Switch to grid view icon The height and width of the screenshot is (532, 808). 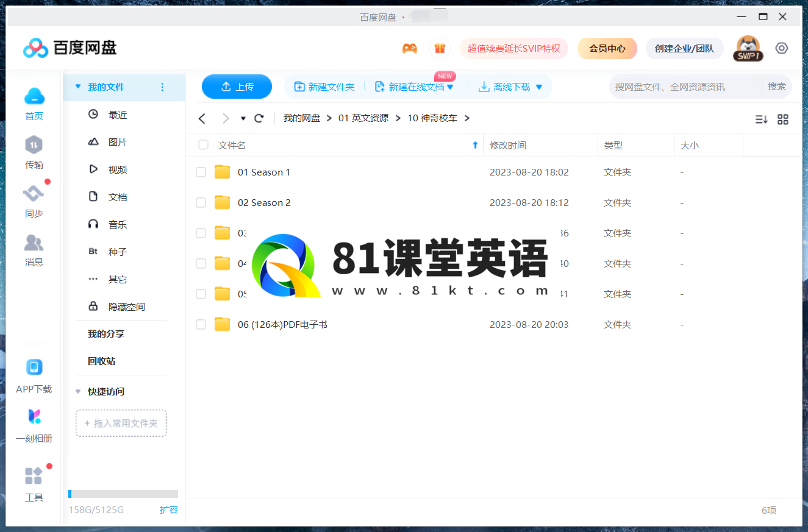click(783, 119)
